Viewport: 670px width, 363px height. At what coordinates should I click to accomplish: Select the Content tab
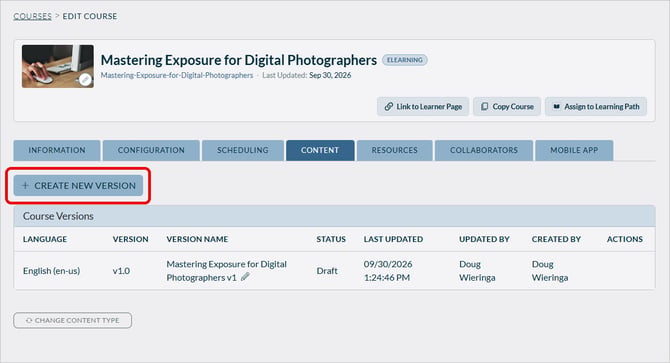click(x=320, y=150)
